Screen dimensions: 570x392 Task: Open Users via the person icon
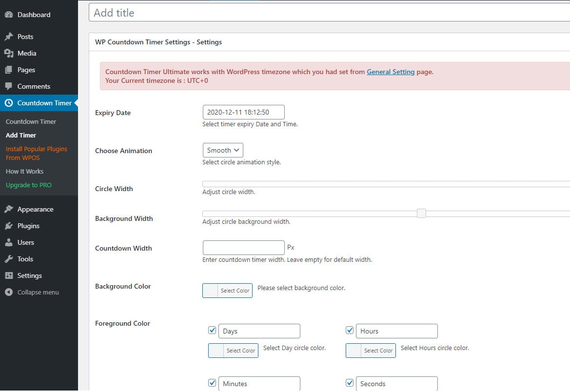coord(9,242)
